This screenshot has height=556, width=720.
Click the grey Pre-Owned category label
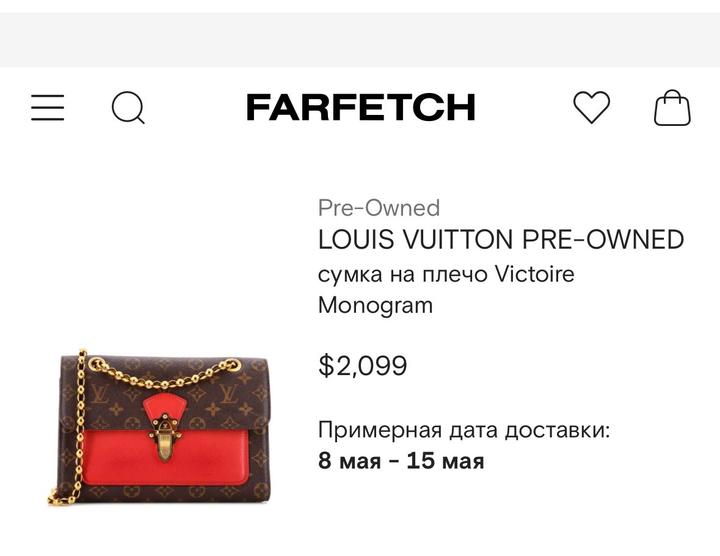tap(379, 208)
